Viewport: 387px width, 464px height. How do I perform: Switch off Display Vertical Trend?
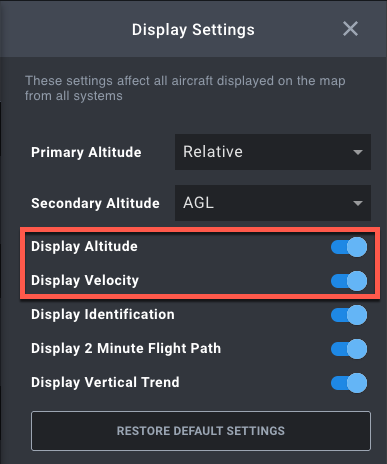349,383
